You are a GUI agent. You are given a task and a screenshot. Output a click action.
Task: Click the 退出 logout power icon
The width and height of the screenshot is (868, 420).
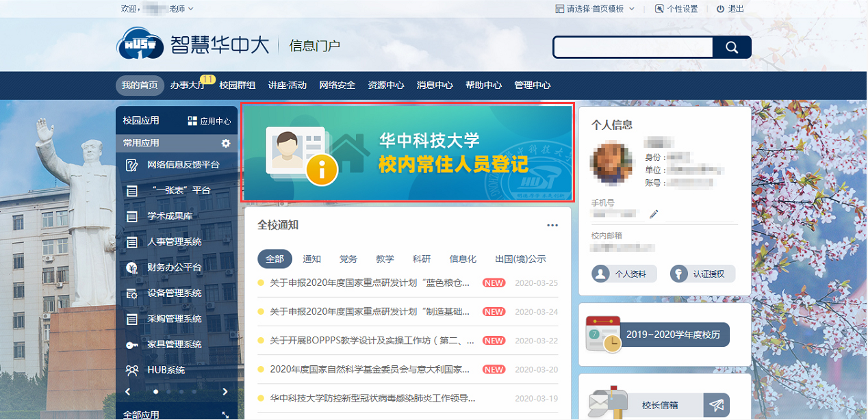(x=720, y=9)
